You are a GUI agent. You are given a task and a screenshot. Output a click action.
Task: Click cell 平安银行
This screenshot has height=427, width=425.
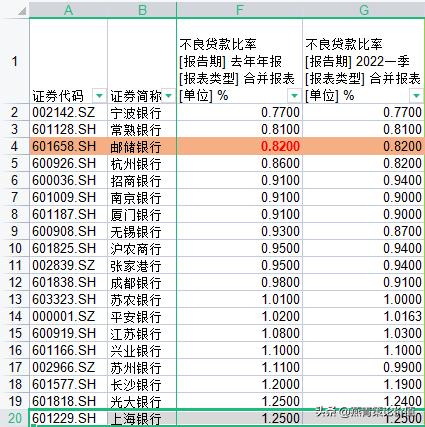coord(142,316)
